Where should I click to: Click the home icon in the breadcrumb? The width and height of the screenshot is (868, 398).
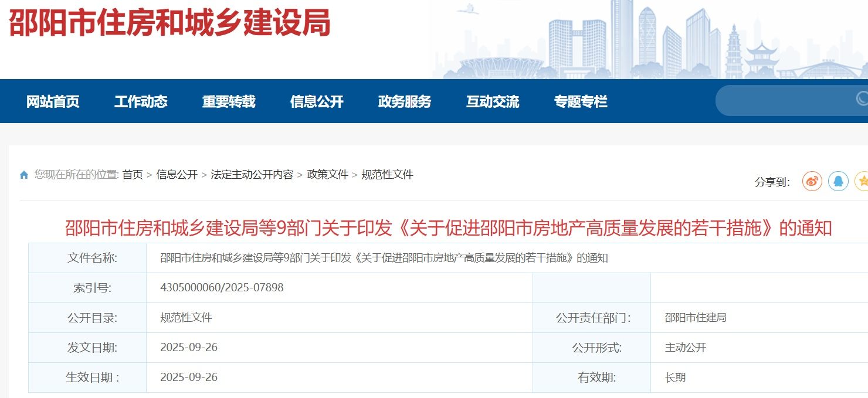coord(23,174)
